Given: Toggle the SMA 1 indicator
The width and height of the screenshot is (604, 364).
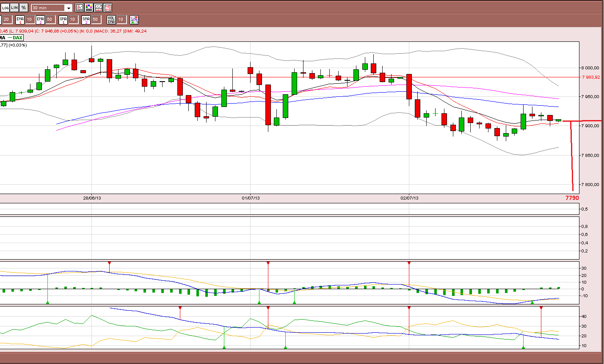Looking at the screenshot, I should coord(63,19).
